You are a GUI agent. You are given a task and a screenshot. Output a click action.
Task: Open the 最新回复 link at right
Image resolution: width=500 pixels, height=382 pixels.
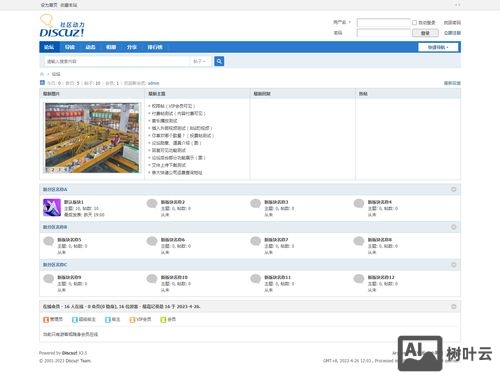pos(452,83)
